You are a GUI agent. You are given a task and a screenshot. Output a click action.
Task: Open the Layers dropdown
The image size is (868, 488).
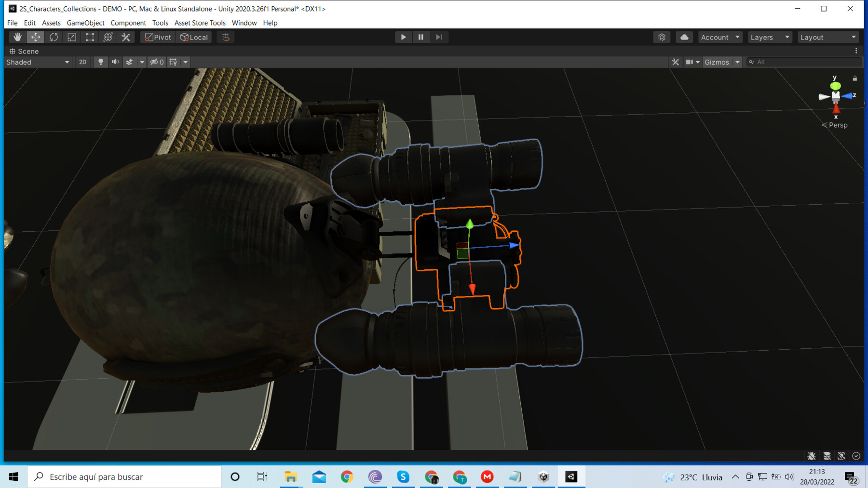coord(770,37)
